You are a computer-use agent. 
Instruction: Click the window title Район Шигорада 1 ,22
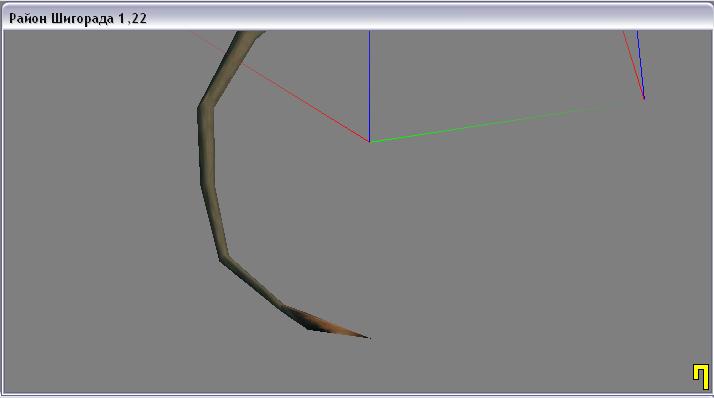pos(78,19)
